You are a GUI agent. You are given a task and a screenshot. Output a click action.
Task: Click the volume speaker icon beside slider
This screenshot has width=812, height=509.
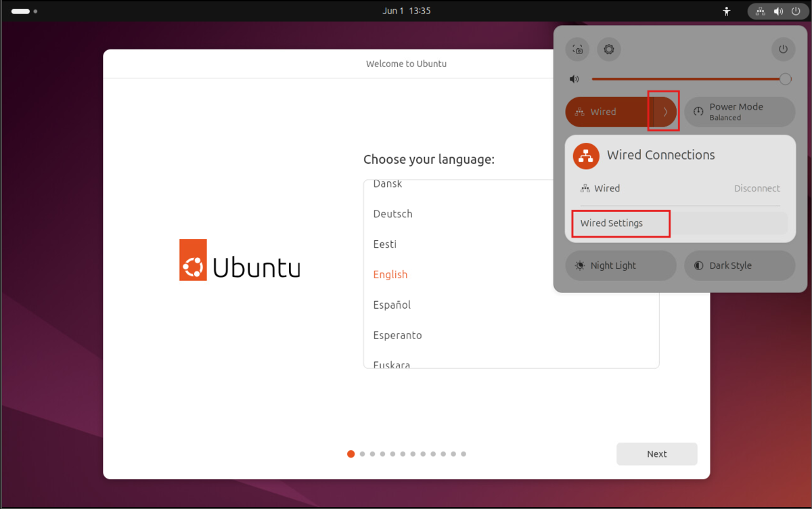(574, 79)
